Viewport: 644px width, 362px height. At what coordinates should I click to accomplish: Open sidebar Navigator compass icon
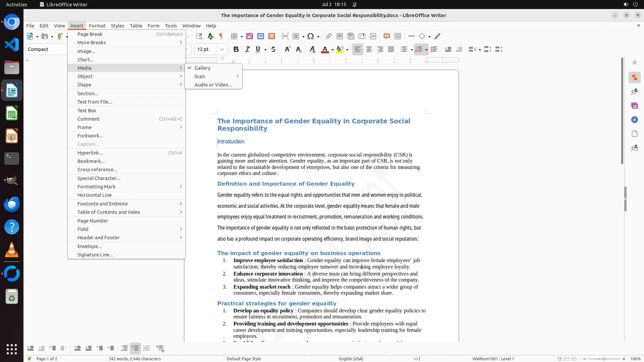(634, 120)
